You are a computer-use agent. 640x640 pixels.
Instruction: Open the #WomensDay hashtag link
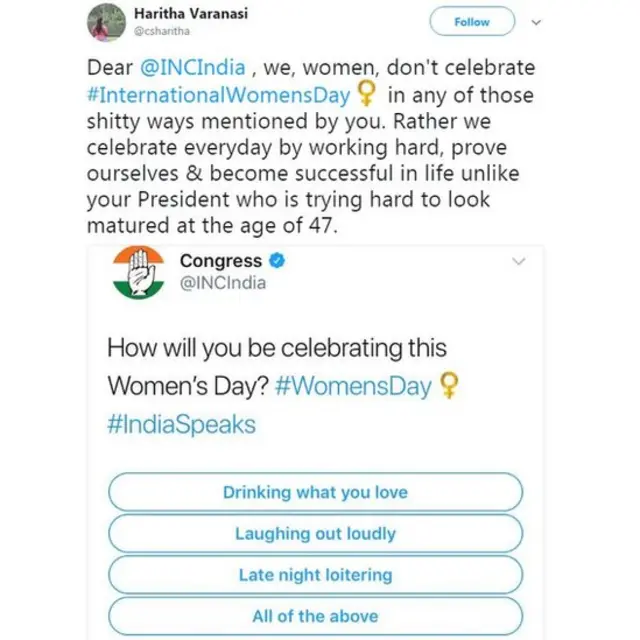point(353,387)
